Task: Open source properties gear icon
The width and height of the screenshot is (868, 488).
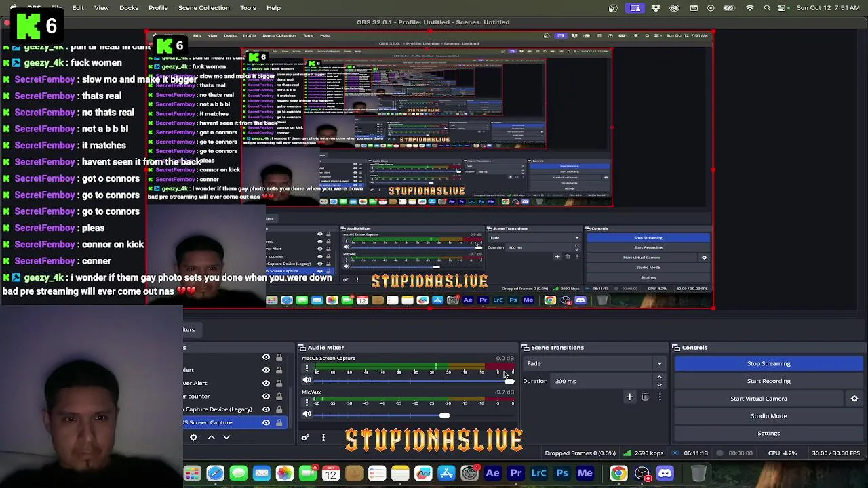Action: click(193, 437)
